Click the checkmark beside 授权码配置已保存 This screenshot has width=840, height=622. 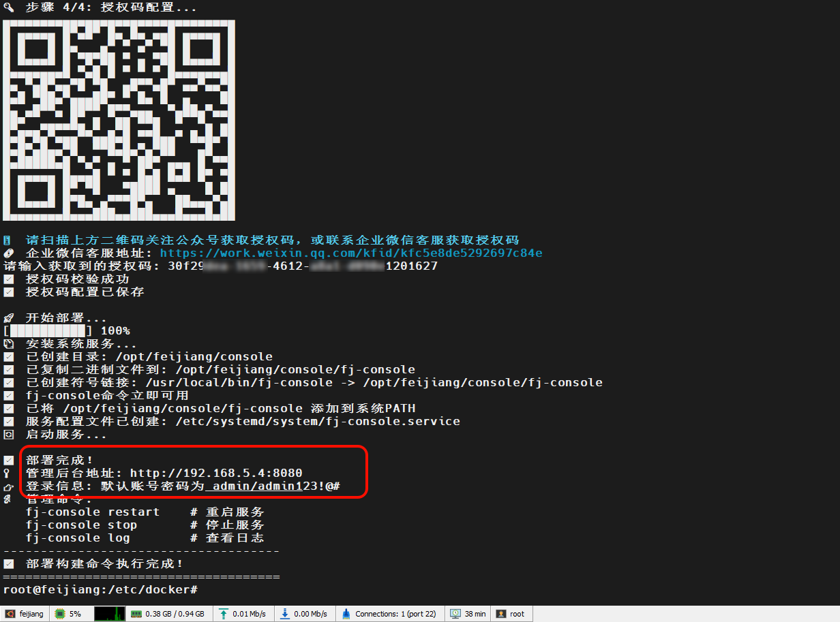click(x=8, y=292)
